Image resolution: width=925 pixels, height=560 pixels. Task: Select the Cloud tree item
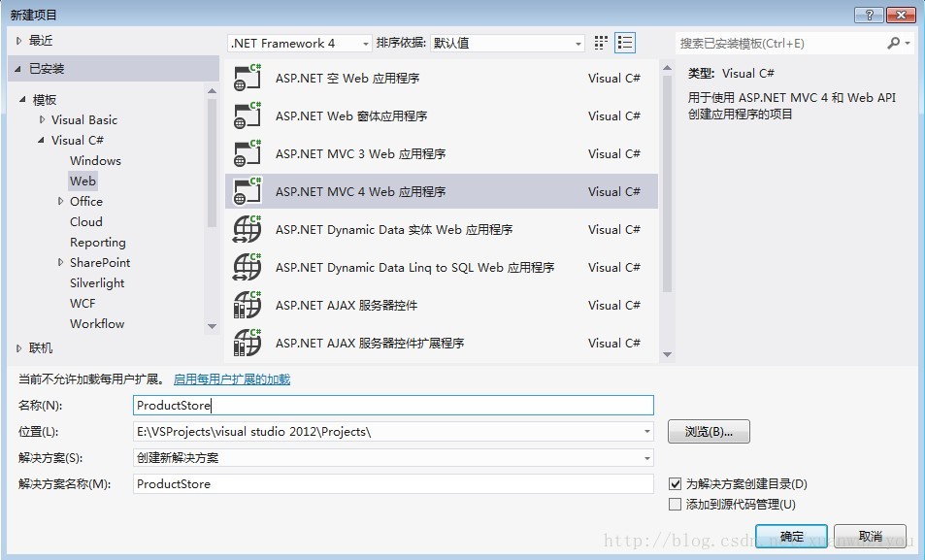click(86, 222)
